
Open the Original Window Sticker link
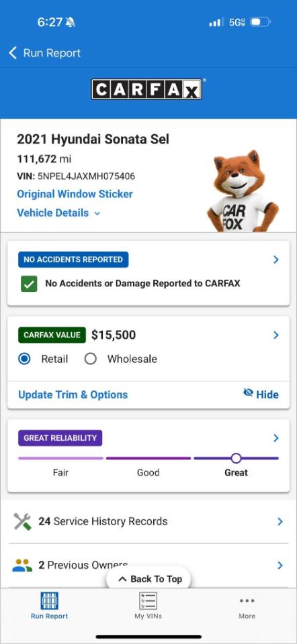pos(75,194)
